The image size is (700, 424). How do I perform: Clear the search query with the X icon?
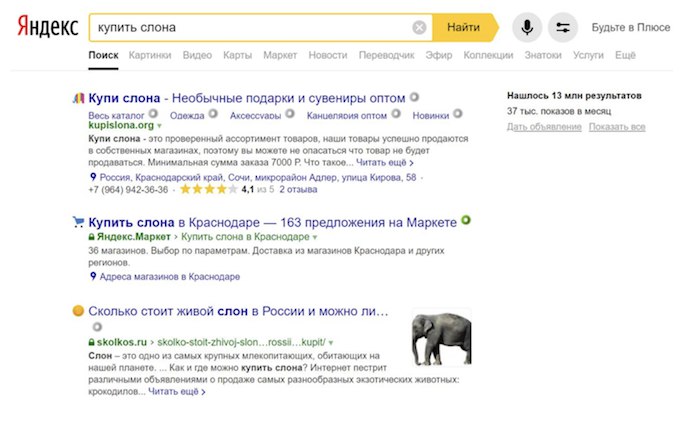(419, 28)
